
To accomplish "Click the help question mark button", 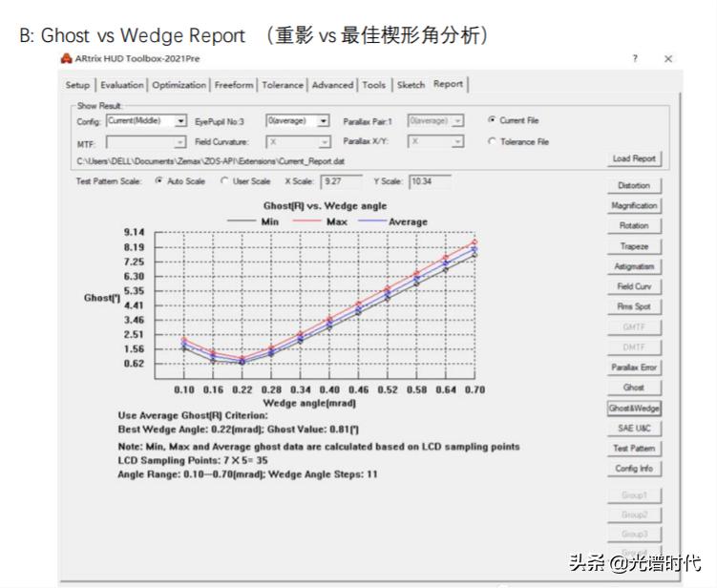I will point(636,59).
